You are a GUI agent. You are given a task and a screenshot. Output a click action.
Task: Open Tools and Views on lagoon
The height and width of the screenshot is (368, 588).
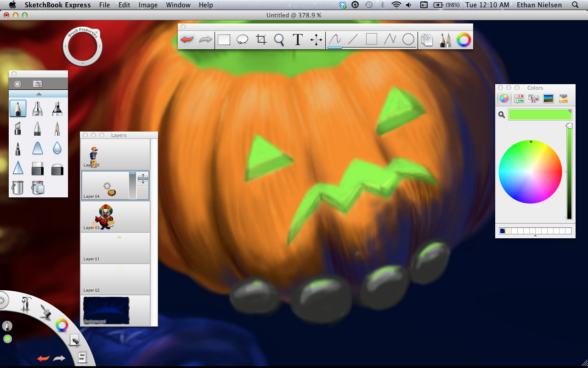point(25,305)
